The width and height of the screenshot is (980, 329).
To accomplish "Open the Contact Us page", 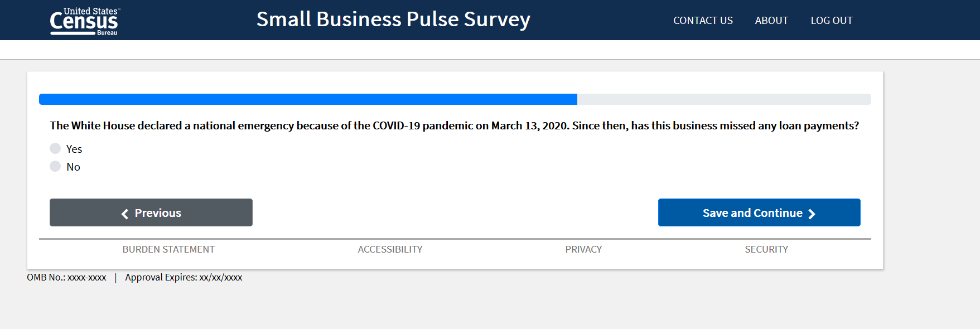I will pyautogui.click(x=703, y=21).
